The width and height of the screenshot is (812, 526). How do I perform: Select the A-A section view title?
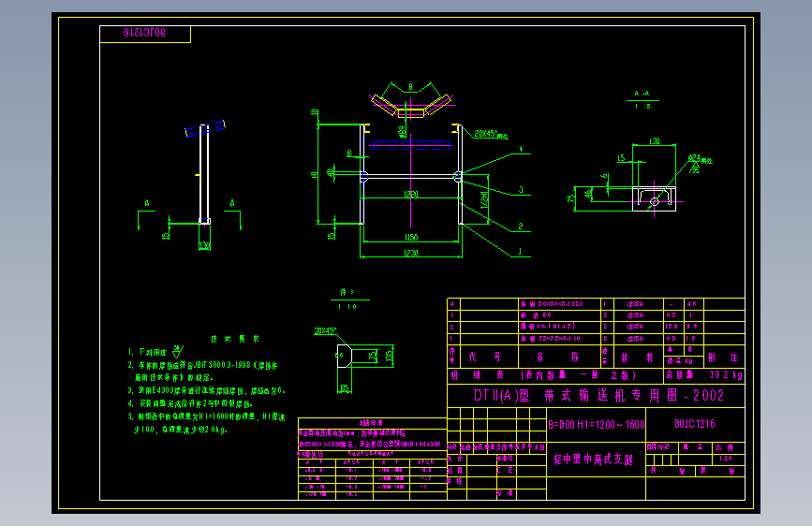coord(642,94)
